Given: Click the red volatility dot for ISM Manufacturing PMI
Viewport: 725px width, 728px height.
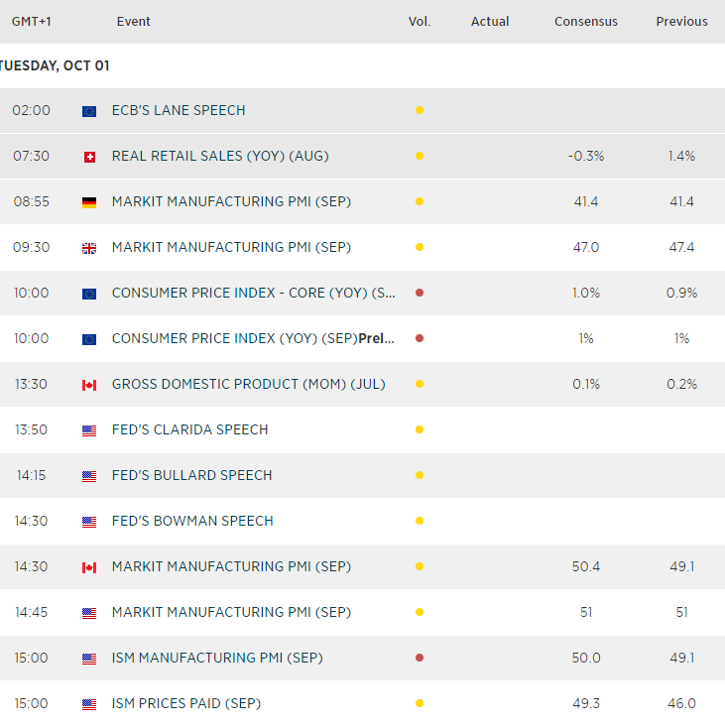Looking at the screenshot, I should tap(420, 658).
